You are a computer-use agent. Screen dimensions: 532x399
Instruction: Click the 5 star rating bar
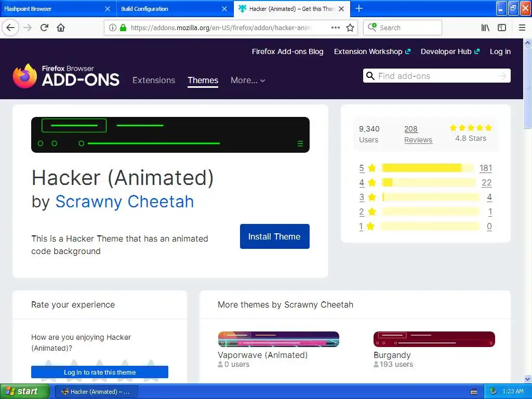pyautogui.click(x=427, y=168)
